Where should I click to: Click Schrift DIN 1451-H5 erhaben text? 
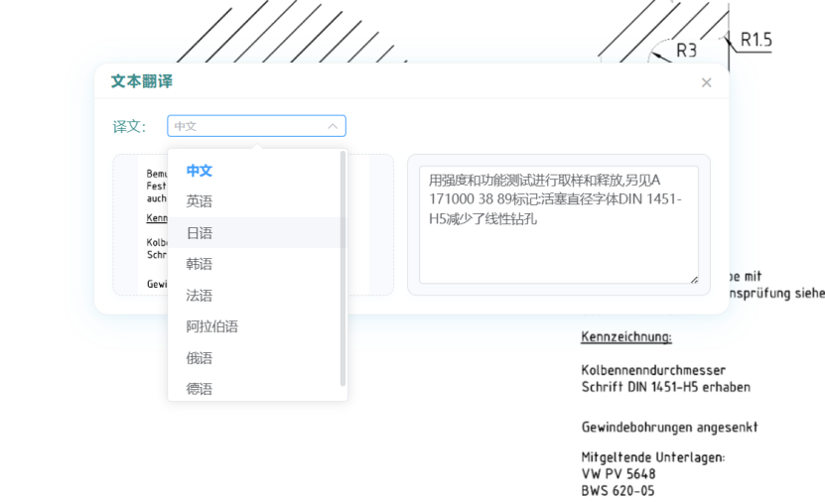click(x=665, y=387)
